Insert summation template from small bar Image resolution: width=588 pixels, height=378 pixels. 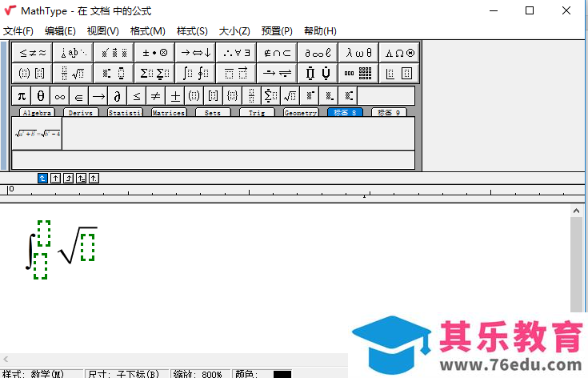[x=270, y=96]
